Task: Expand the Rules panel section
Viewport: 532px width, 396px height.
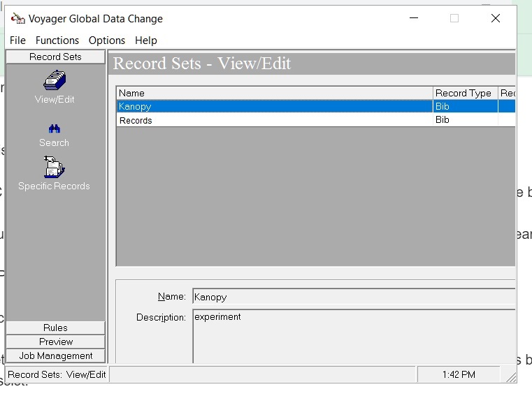Action: pyautogui.click(x=55, y=328)
